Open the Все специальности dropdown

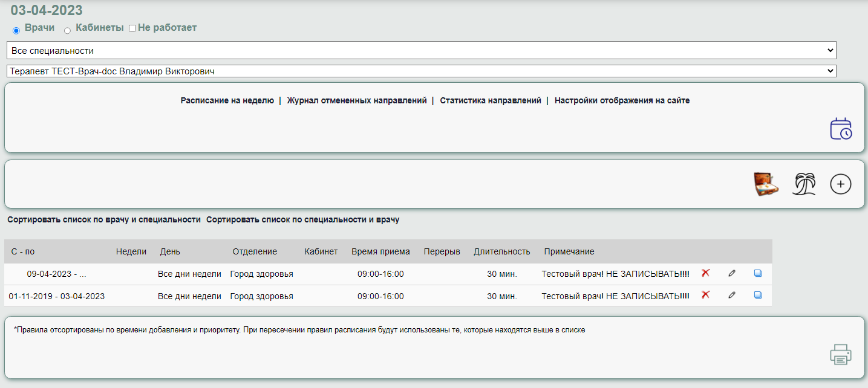pyautogui.click(x=421, y=50)
